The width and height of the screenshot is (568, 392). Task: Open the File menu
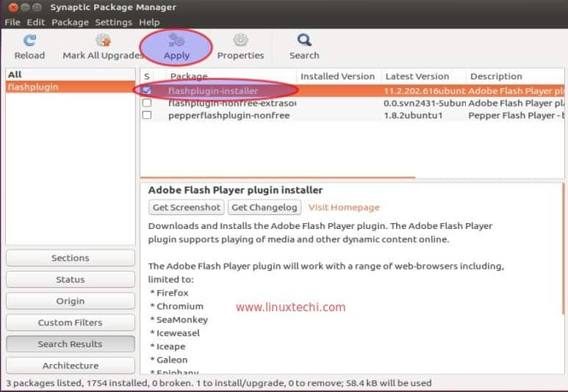(12, 23)
